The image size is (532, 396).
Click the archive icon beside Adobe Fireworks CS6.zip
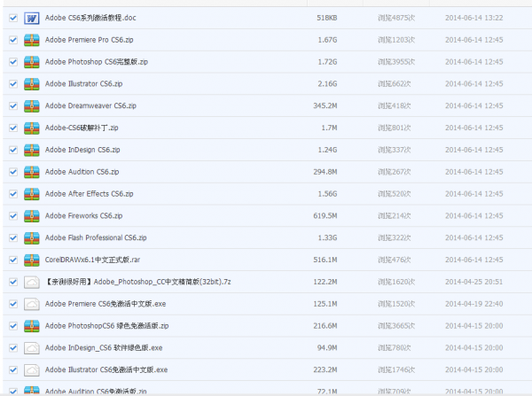(x=32, y=216)
